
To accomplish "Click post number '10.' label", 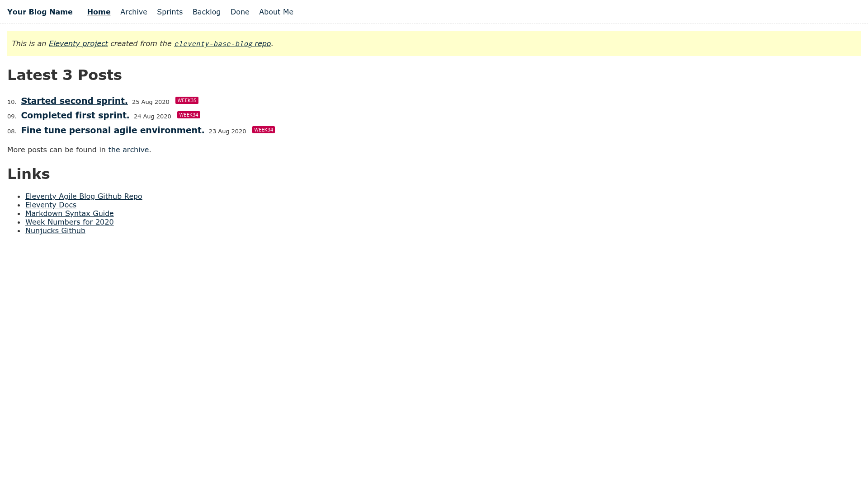I will (x=12, y=102).
